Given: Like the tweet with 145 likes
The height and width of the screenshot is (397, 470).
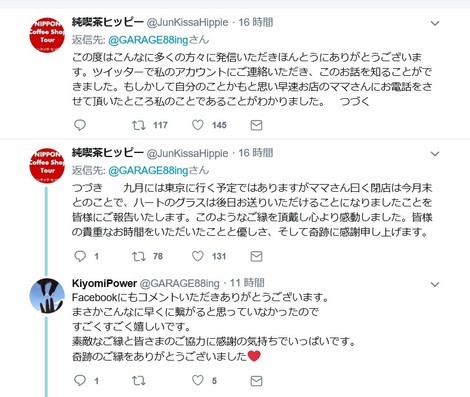Looking at the screenshot, I should (x=198, y=125).
